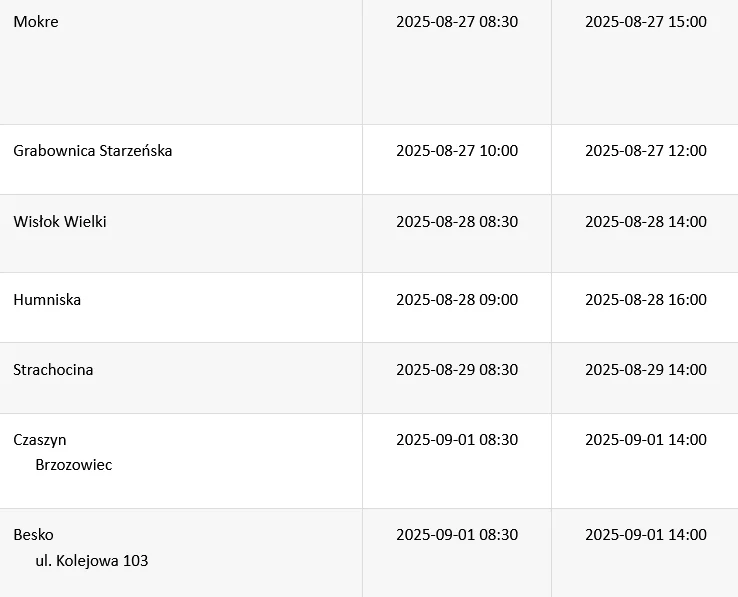Click start time 2025-08-27 08:30 for Mokre
The height and width of the screenshot is (597, 738).
pyautogui.click(x=457, y=22)
